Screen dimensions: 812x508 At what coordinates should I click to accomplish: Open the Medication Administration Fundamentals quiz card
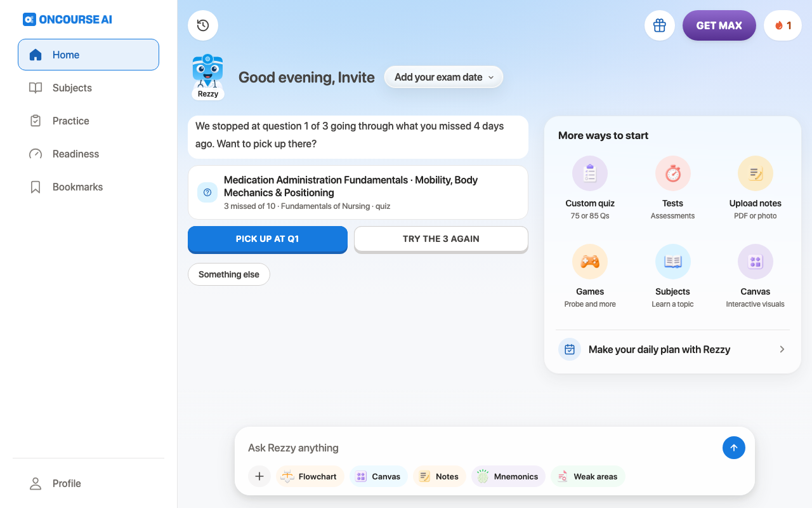[x=358, y=192]
